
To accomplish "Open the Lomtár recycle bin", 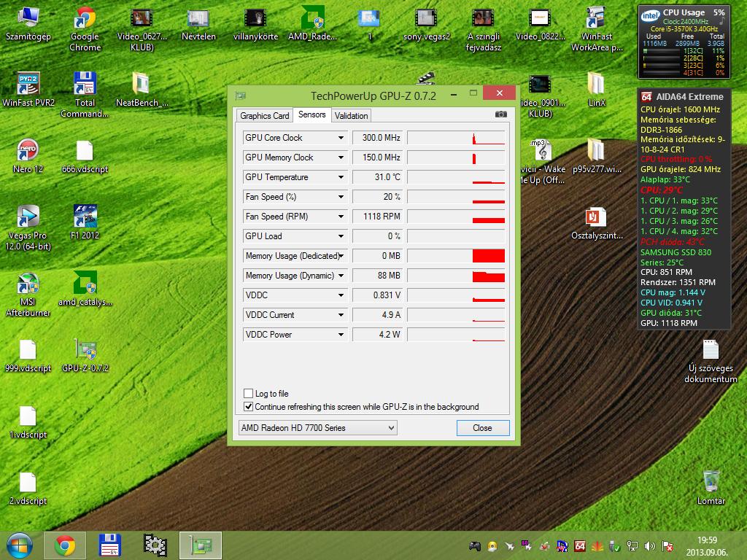I will coord(711,488).
